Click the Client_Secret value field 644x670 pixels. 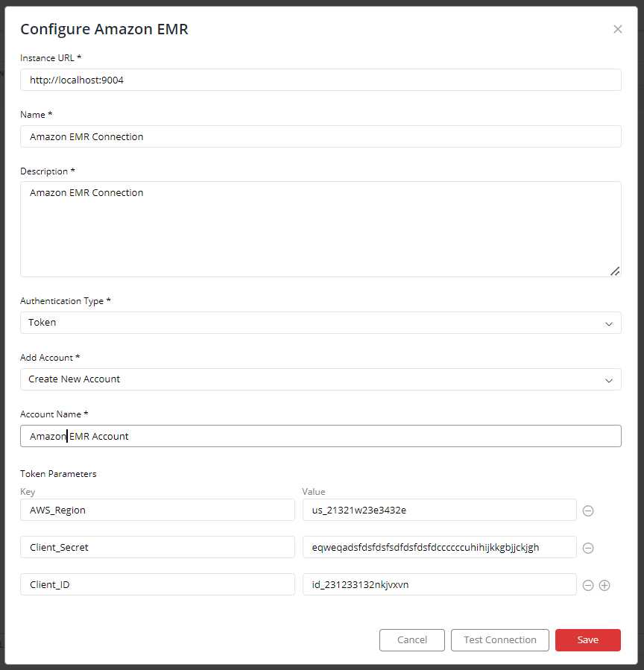tap(439, 547)
